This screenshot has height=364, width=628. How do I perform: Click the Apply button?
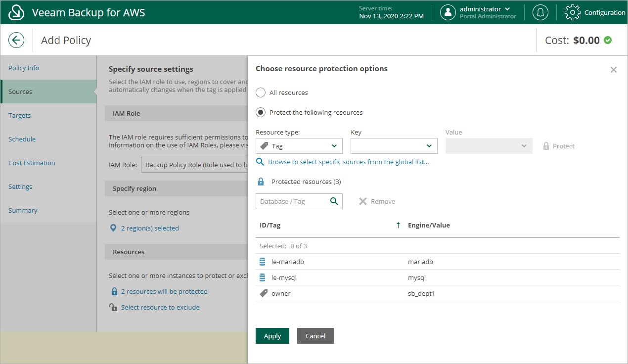coord(272,336)
